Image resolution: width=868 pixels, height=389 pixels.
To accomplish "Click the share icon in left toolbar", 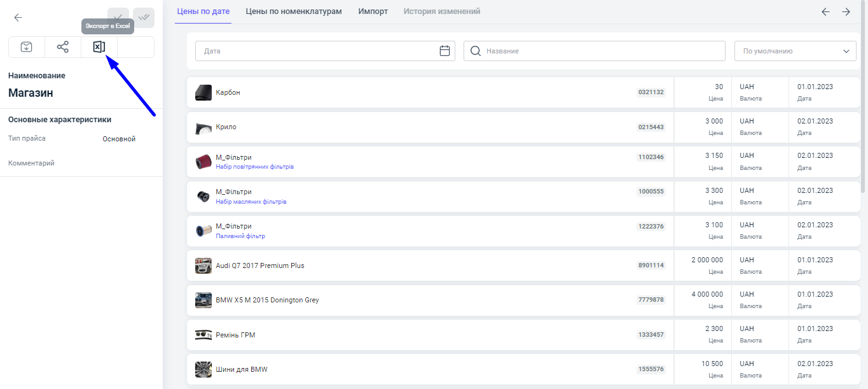I will click(62, 47).
